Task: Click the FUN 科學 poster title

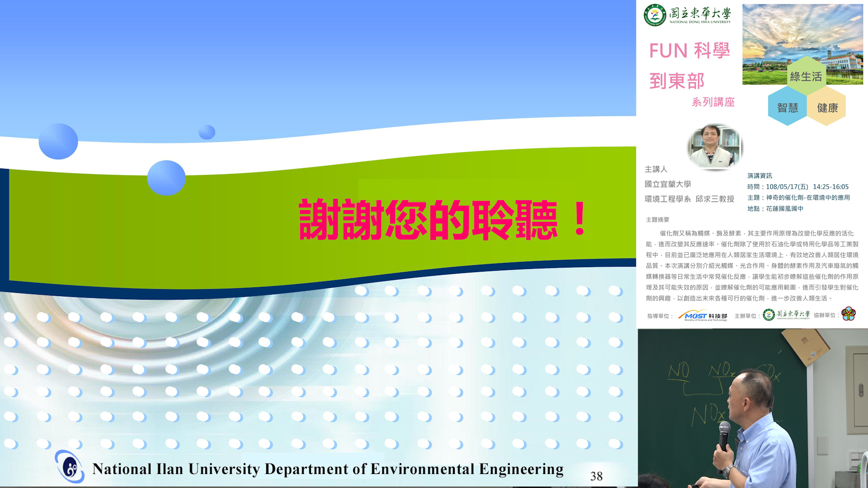Action: (x=689, y=51)
